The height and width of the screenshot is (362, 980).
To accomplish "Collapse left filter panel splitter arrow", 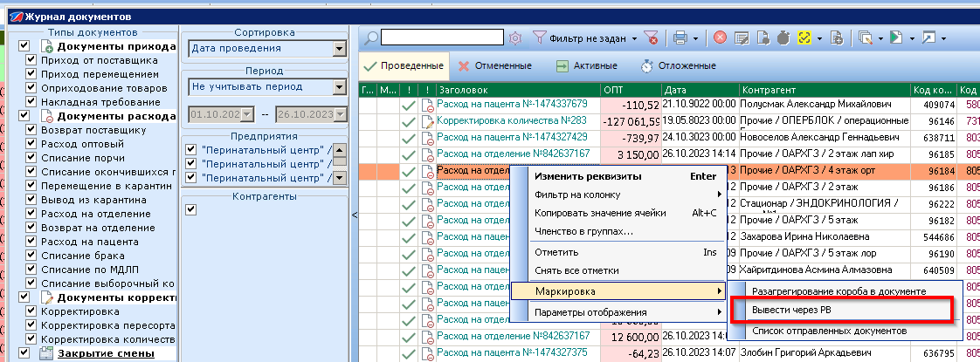I will 355,215.
